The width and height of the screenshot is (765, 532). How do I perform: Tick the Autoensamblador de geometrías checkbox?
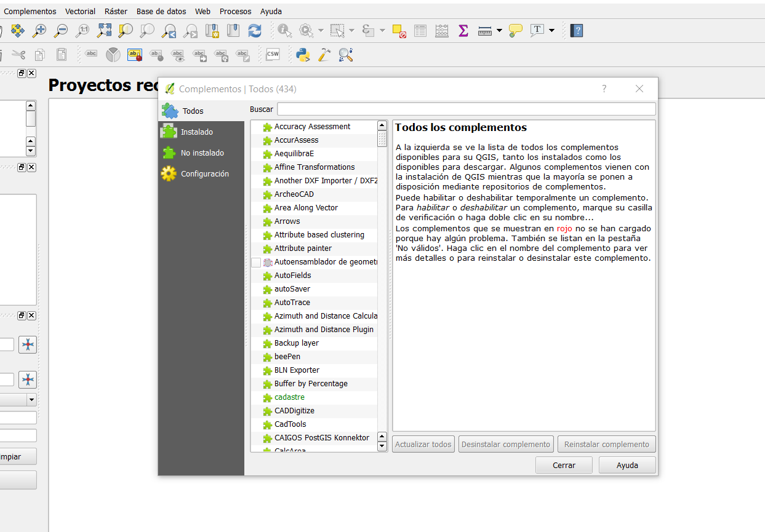pyautogui.click(x=256, y=262)
